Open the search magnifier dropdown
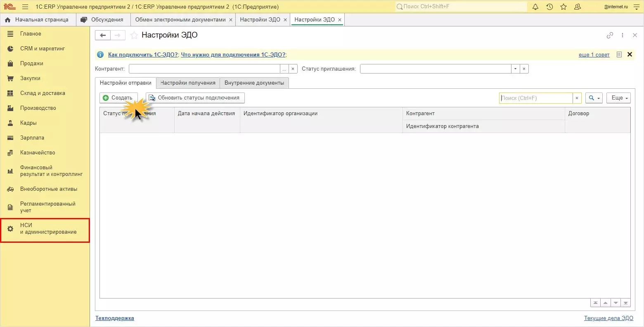Viewport: 644px width, 327px height. tap(594, 98)
